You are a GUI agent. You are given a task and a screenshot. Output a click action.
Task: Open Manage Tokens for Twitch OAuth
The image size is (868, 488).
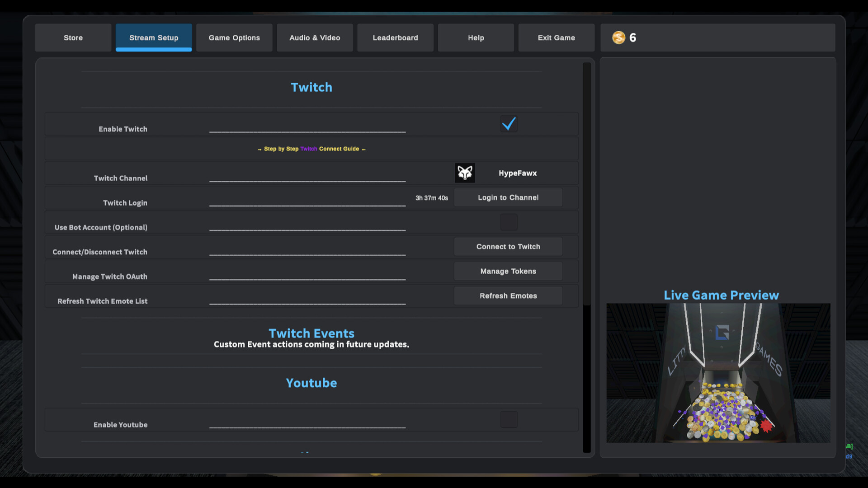tap(508, 271)
